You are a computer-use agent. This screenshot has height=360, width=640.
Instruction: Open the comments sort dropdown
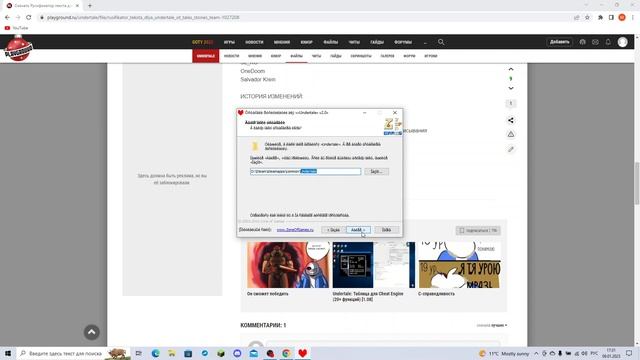[492, 325]
